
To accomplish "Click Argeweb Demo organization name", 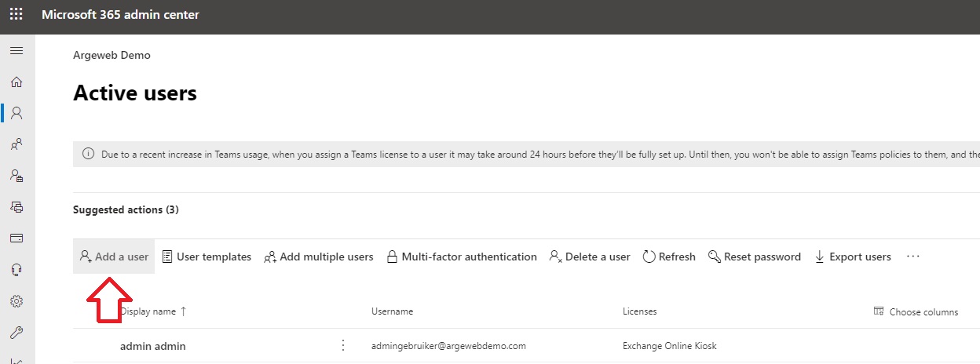I will pos(112,55).
